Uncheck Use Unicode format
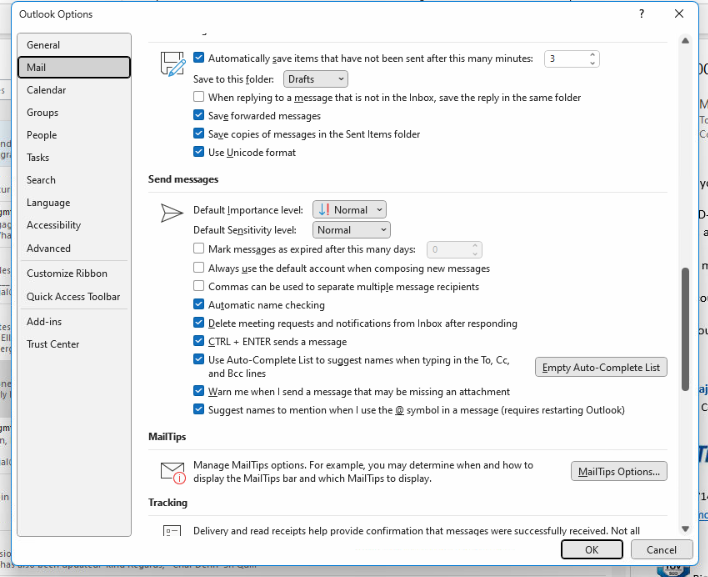Screen dimensions: 708x577 199,152
